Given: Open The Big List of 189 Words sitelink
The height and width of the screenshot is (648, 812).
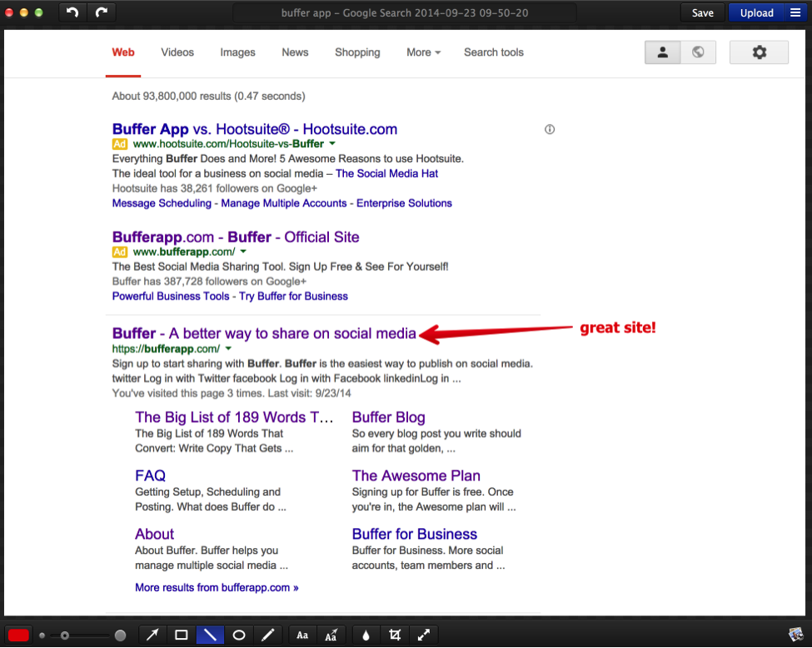Looking at the screenshot, I should pyautogui.click(x=234, y=417).
